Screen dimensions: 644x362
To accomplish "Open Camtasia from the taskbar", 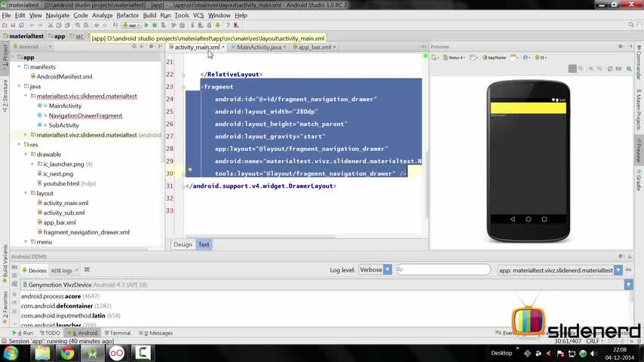I will point(143,352).
